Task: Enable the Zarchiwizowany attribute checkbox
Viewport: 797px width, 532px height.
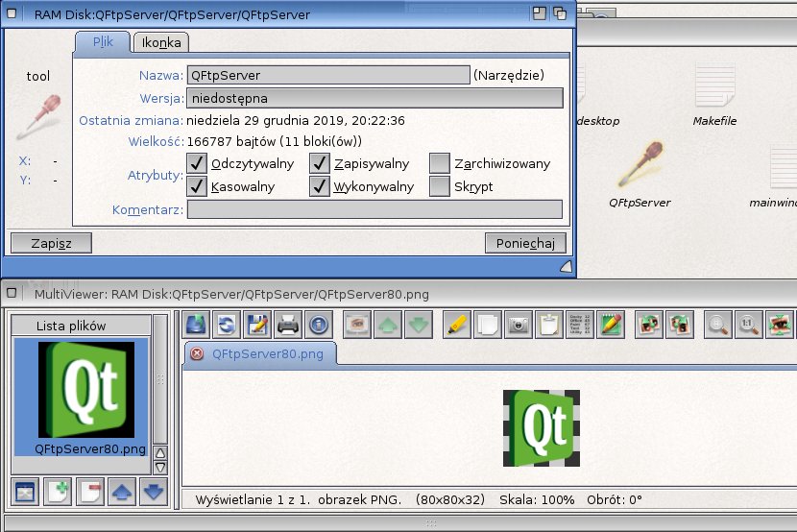Action: point(440,163)
